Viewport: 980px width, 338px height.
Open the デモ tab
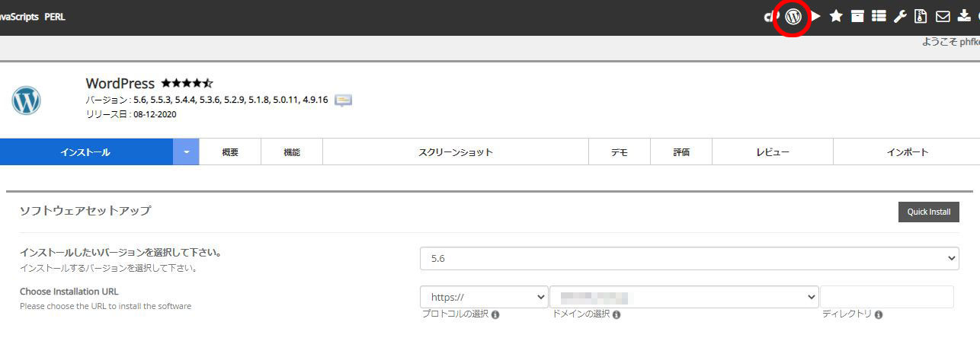(620, 151)
